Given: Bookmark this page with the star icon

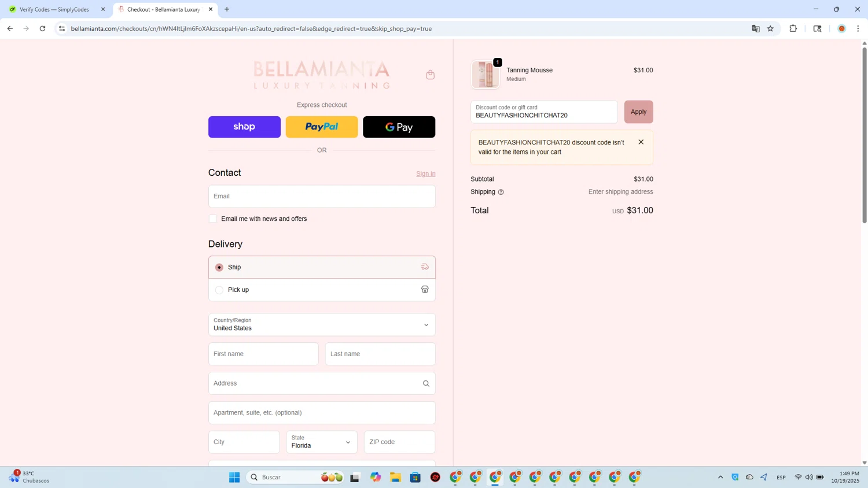Looking at the screenshot, I should [770, 28].
